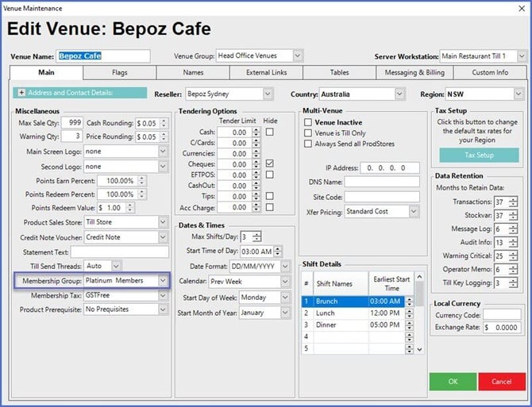The height and width of the screenshot is (407, 532).
Task: Click the Shift Details list scrollbar
Action: click(410, 325)
